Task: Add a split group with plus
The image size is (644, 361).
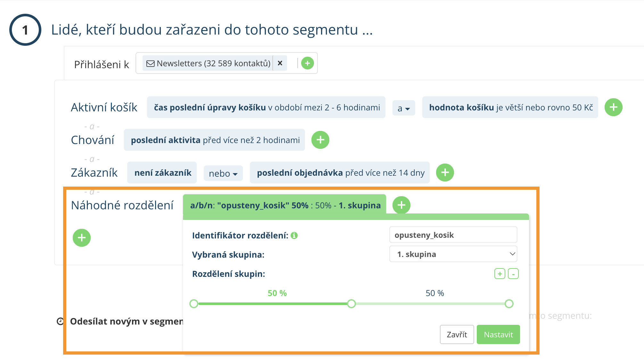Action: (500, 274)
